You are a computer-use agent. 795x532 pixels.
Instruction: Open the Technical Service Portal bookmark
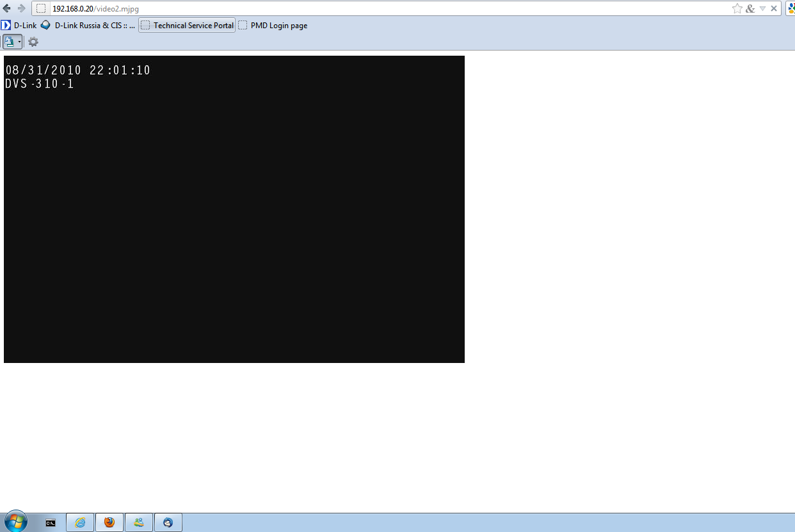[187, 26]
